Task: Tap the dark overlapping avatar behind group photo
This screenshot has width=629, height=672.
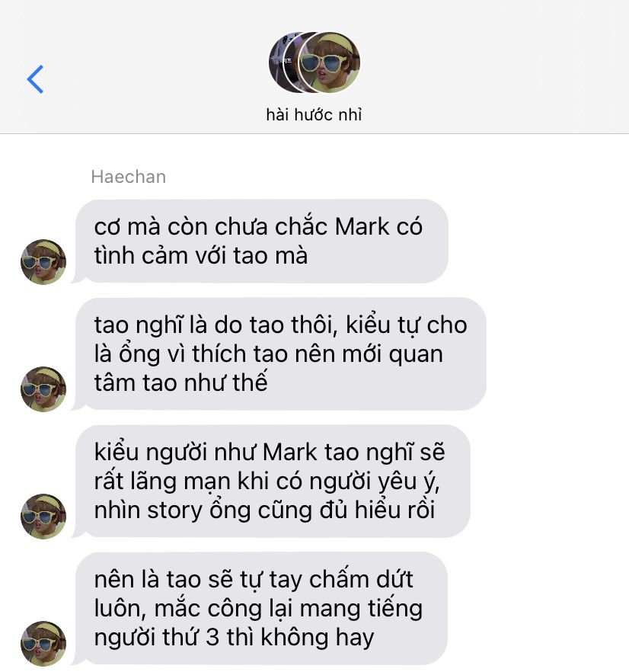Action: click(281, 62)
